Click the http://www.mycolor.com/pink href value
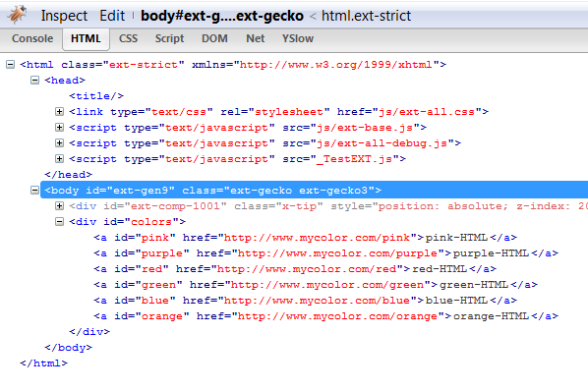 (x=317, y=238)
